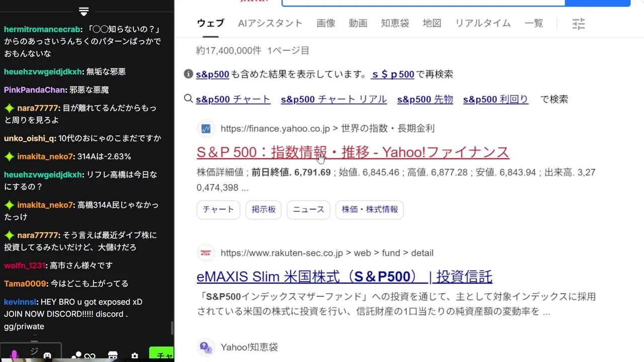Image resolution: width=644 pixels, height=362 pixels.
Task: Click related search s&p500 チャート リアル
Action: coord(334,100)
